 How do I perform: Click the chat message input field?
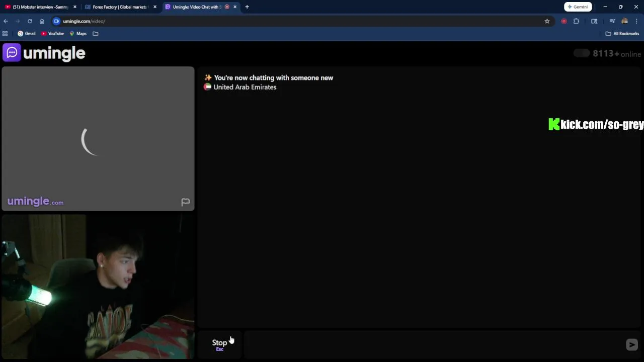click(x=433, y=344)
